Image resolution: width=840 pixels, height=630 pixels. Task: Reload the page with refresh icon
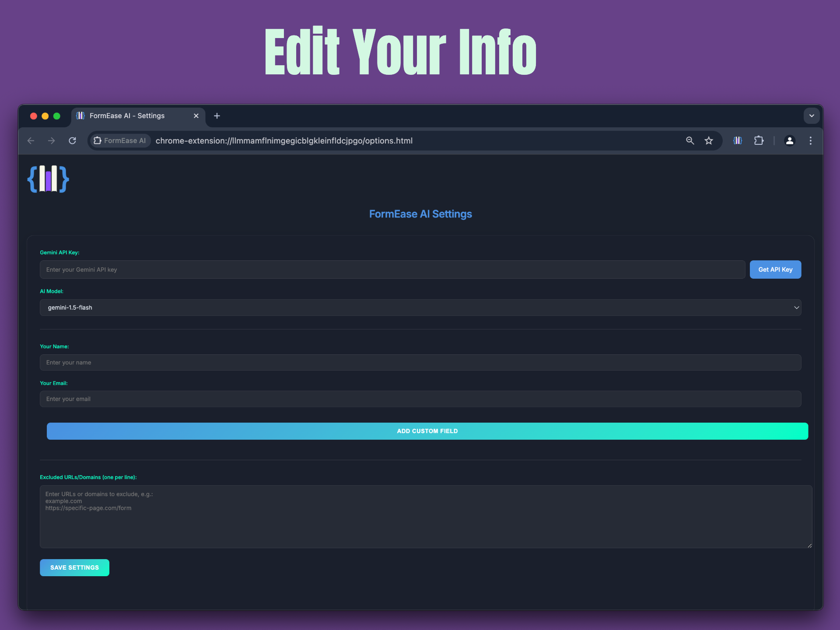[x=73, y=140]
